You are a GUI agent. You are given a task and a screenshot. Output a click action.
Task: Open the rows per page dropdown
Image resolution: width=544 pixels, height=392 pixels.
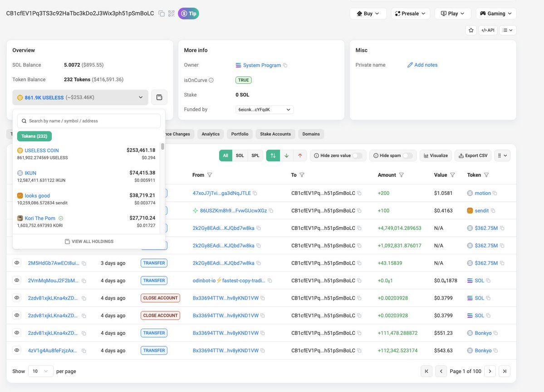coord(40,371)
